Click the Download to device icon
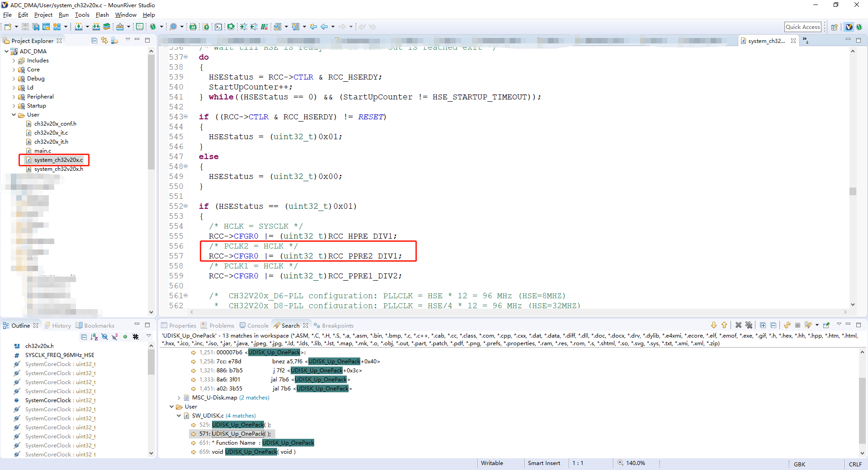The height and width of the screenshot is (470, 868). click(x=120, y=27)
